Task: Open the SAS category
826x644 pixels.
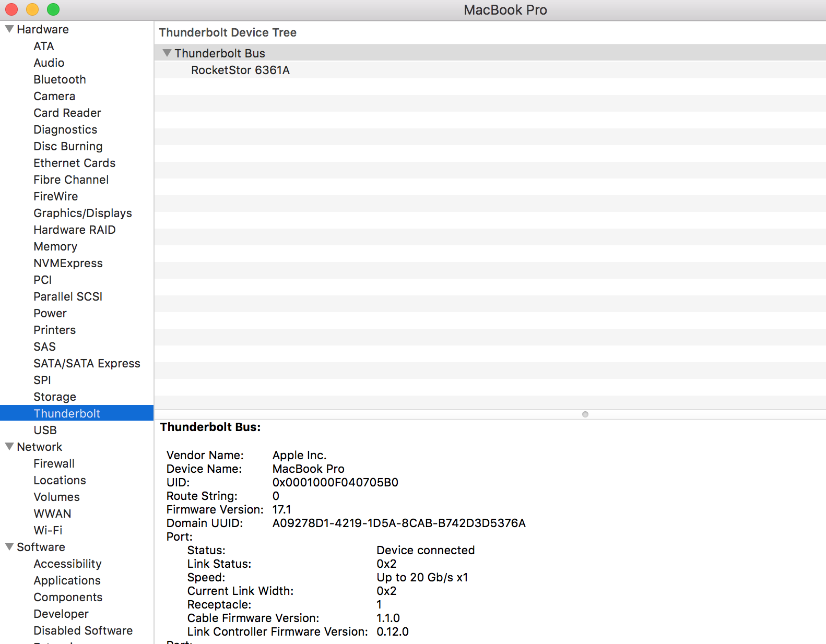Action: click(44, 347)
